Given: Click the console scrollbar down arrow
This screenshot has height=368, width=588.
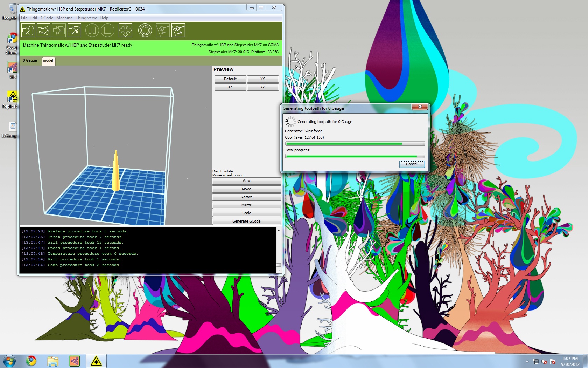Looking at the screenshot, I should pyautogui.click(x=279, y=270).
